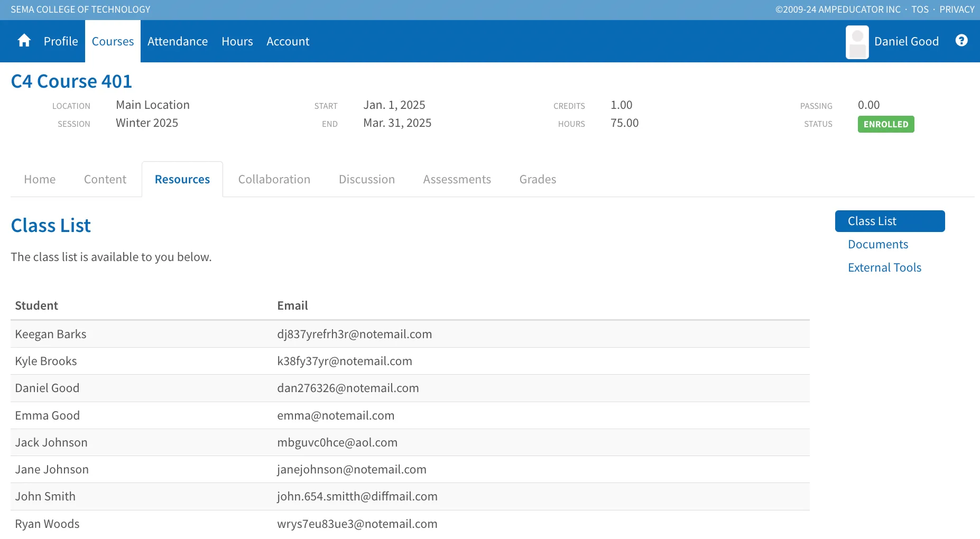The width and height of the screenshot is (980, 539).
Task: Click email janejohnson@notemail.com
Action: 352,469
